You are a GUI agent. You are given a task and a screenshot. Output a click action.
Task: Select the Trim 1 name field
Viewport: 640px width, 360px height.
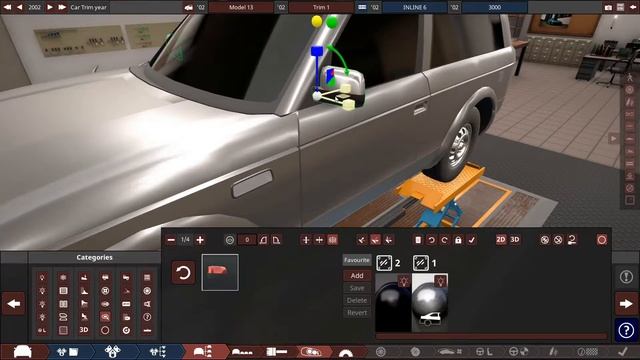tap(321, 7)
